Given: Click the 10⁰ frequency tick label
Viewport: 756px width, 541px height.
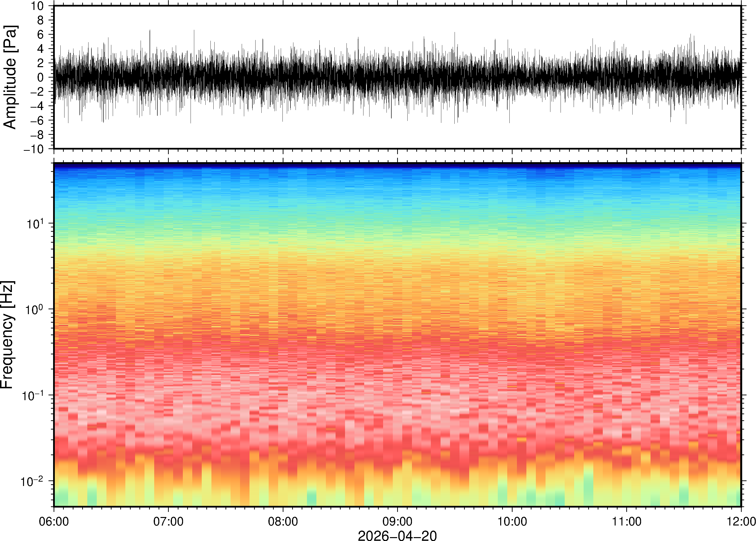Looking at the screenshot, I should [x=35, y=310].
